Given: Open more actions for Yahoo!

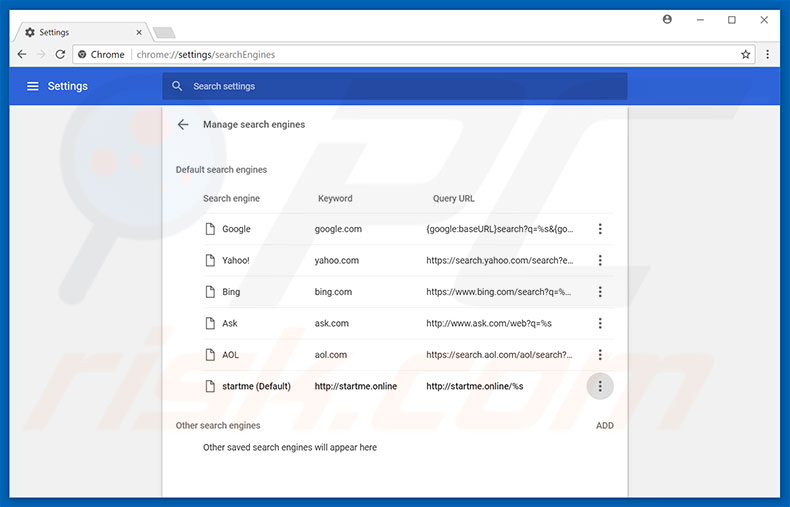Looking at the screenshot, I should 600,261.
